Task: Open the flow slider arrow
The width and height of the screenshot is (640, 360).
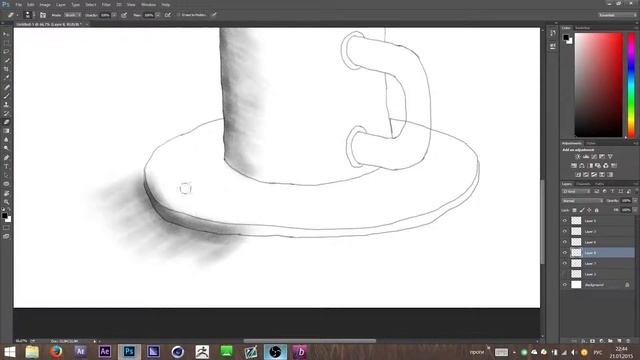Action: [158, 15]
